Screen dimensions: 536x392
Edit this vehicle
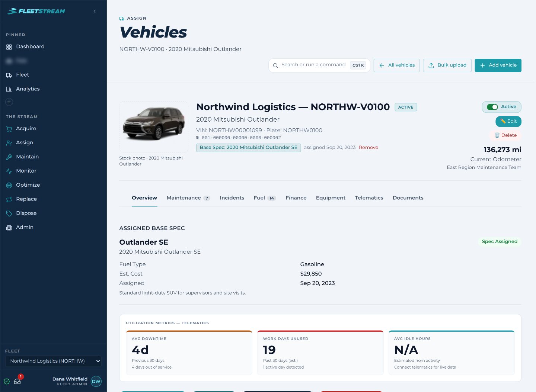pos(508,121)
